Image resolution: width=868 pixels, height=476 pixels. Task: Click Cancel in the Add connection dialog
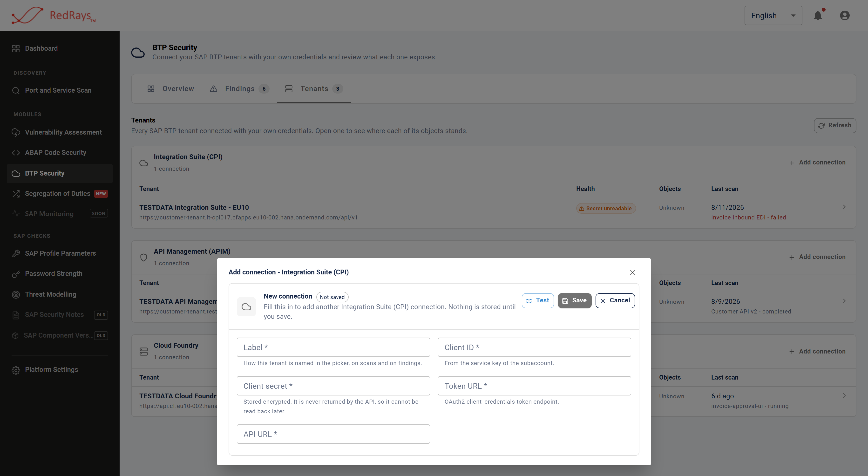point(615,300)
